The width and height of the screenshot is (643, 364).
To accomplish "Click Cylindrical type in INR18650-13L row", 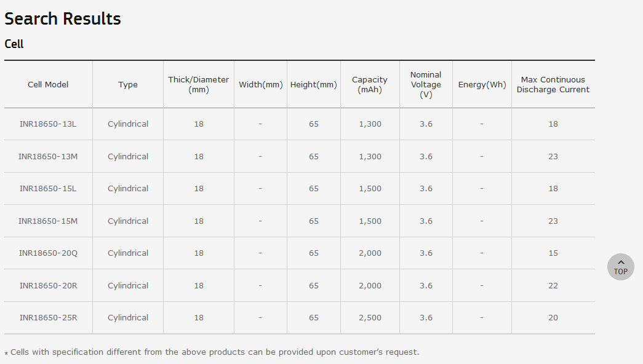I will point(128,124).
